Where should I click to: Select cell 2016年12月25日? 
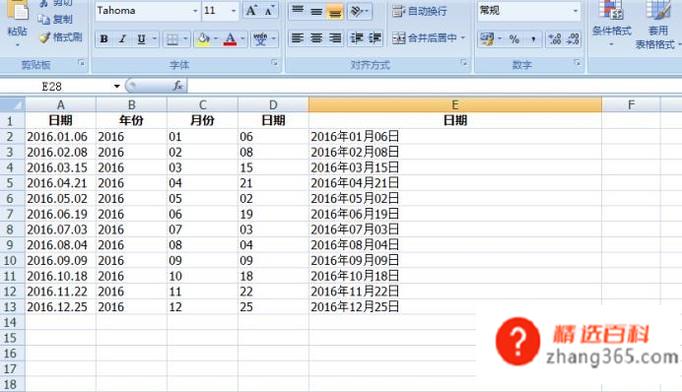455,307
